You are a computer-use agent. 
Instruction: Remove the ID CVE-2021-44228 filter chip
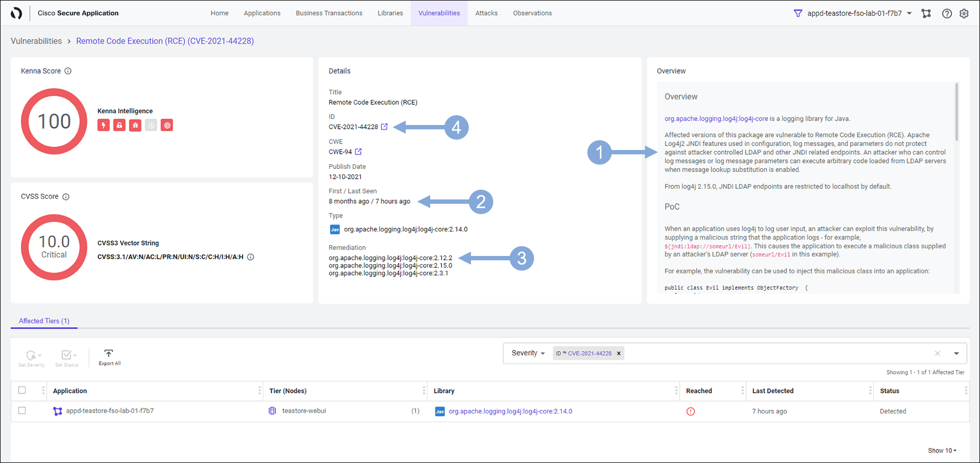click(x=618, y=353)
